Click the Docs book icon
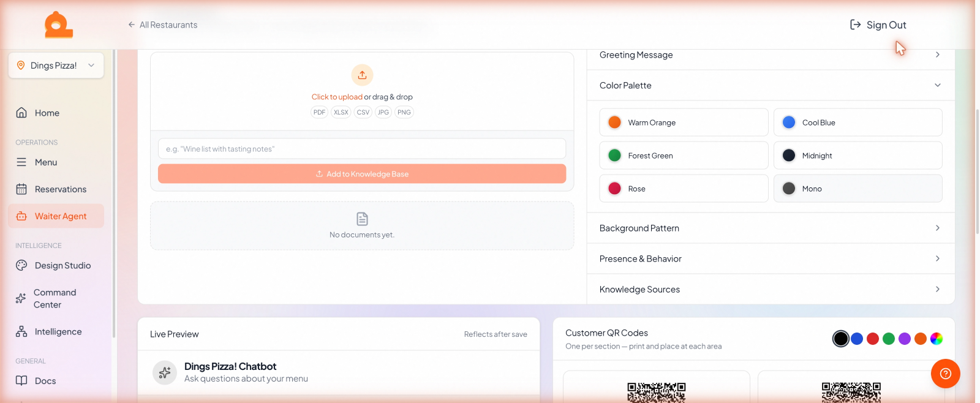This screenshot has width=980, height=403. [x=21, y=380]
